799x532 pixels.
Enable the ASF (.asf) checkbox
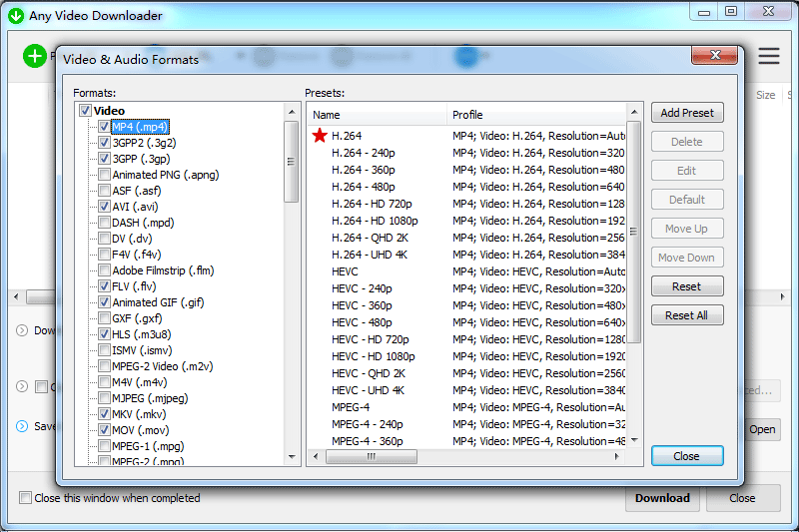coord(104,191)
